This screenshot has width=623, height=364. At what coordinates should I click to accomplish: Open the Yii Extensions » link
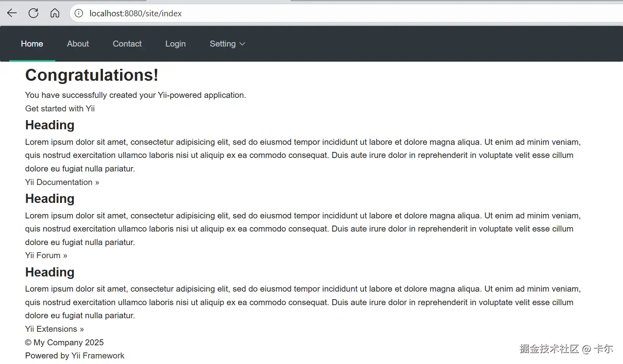pos(55,329)
